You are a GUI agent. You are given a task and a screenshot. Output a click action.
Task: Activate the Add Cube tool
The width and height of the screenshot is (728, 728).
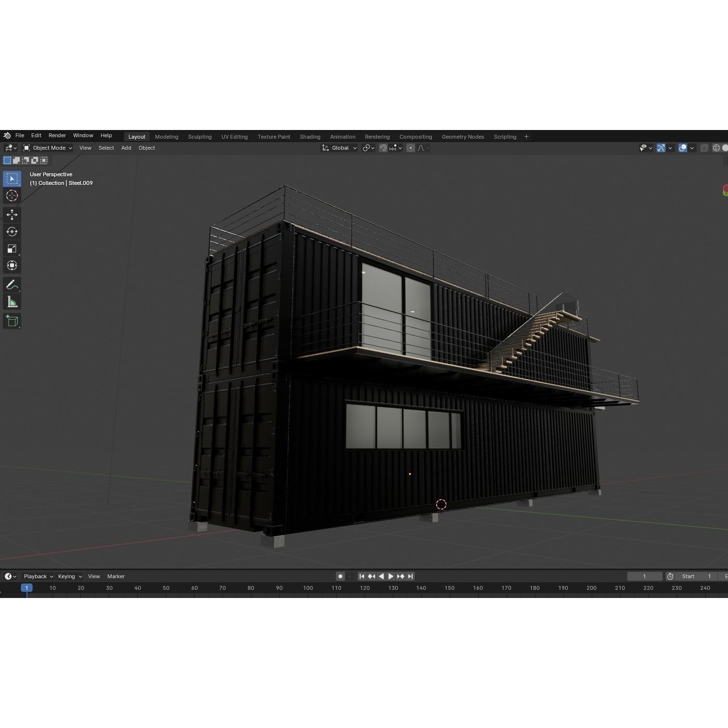coord(12,321)
